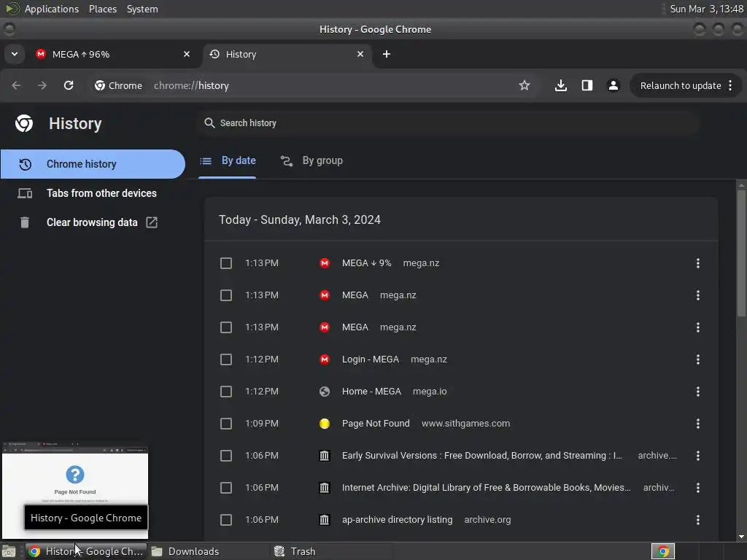The width and height of the screenshot is (747, 560).
Task: Open the Places menu
Action: point(102,9)
